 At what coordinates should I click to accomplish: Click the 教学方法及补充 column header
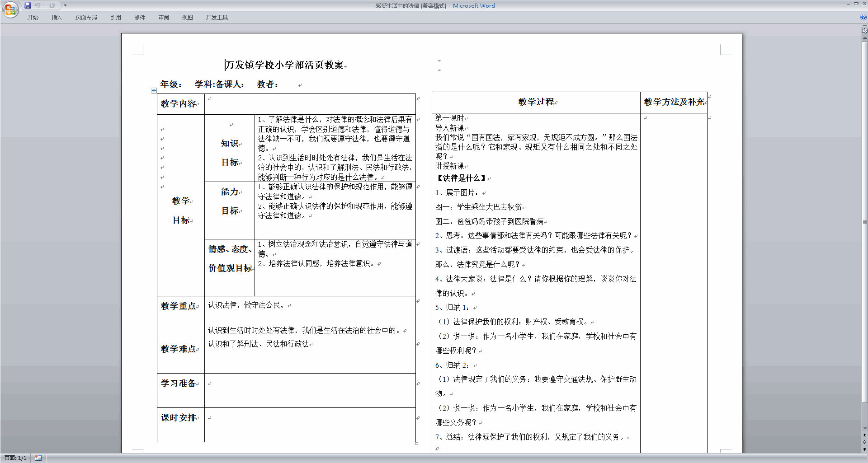pos(674,102)
